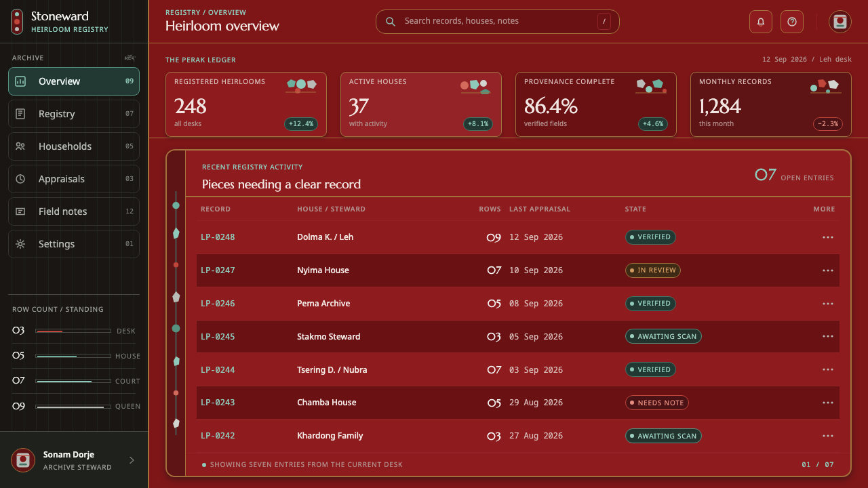Click the Stoneward logo icon
Viewport: 868px width, 488px height.
coord(17,22)
